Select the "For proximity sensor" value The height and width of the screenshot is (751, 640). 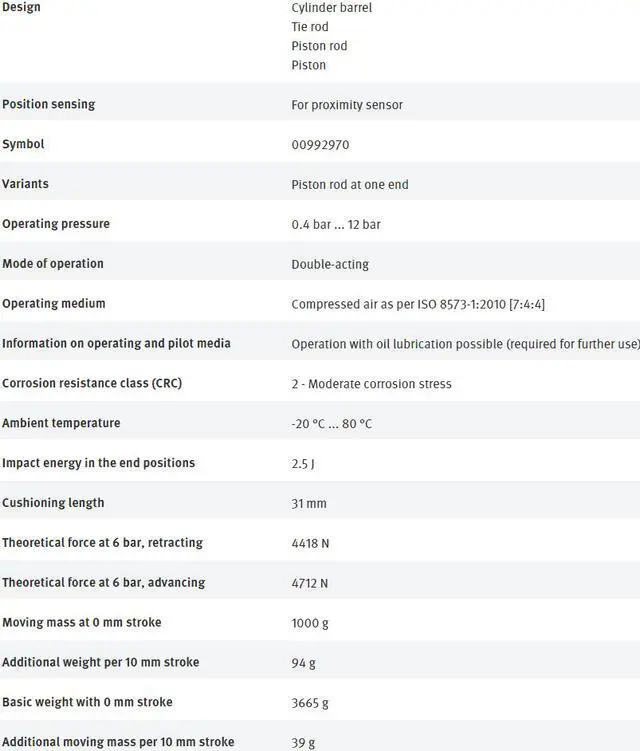click(347, 105)
